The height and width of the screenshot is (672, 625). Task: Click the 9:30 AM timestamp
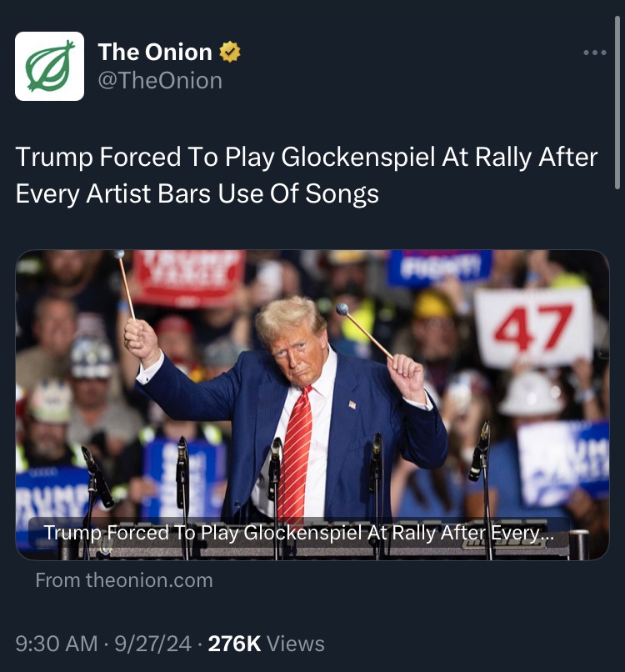click(57, 644)
